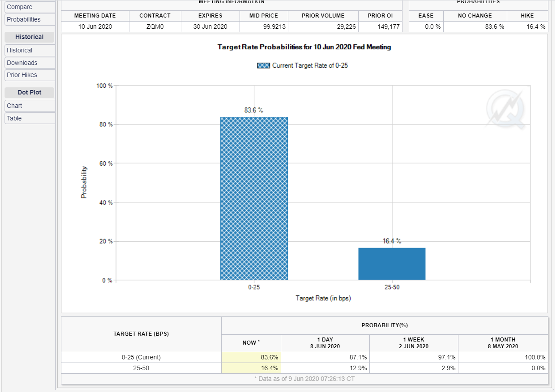Click the Current Target Rate of 0-25 legend label
Screen dimensions: 555x392
(x=310, y=65)
